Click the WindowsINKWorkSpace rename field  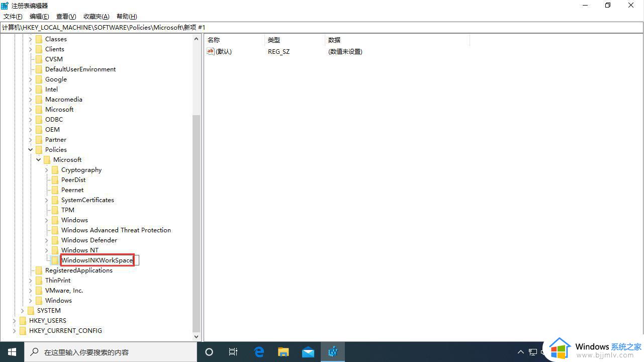100,260
